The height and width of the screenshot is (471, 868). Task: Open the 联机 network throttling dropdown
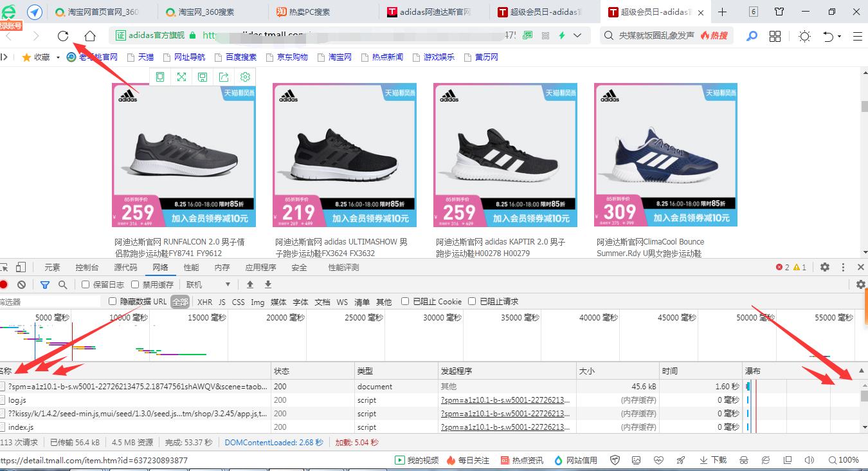tap(207, 284)
